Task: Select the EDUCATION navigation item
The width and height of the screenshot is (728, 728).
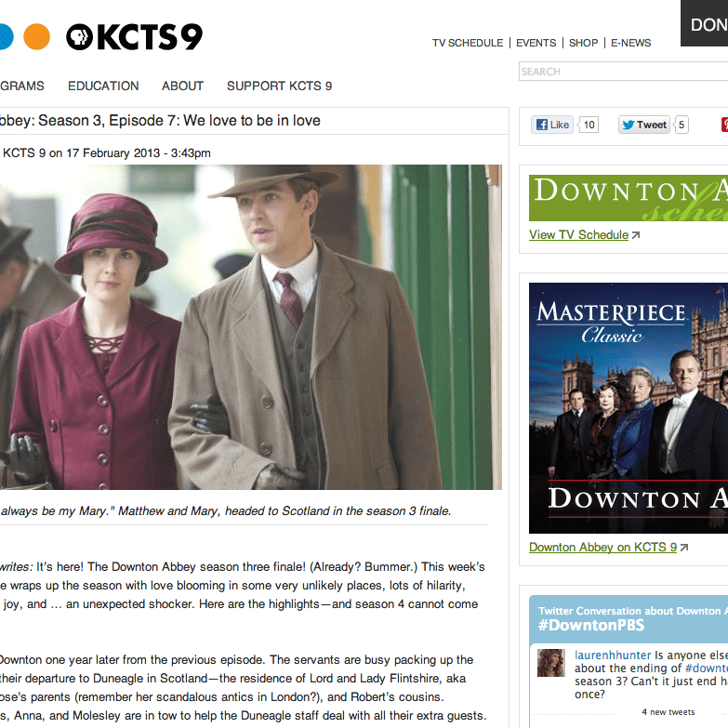Action: point(103,86)
